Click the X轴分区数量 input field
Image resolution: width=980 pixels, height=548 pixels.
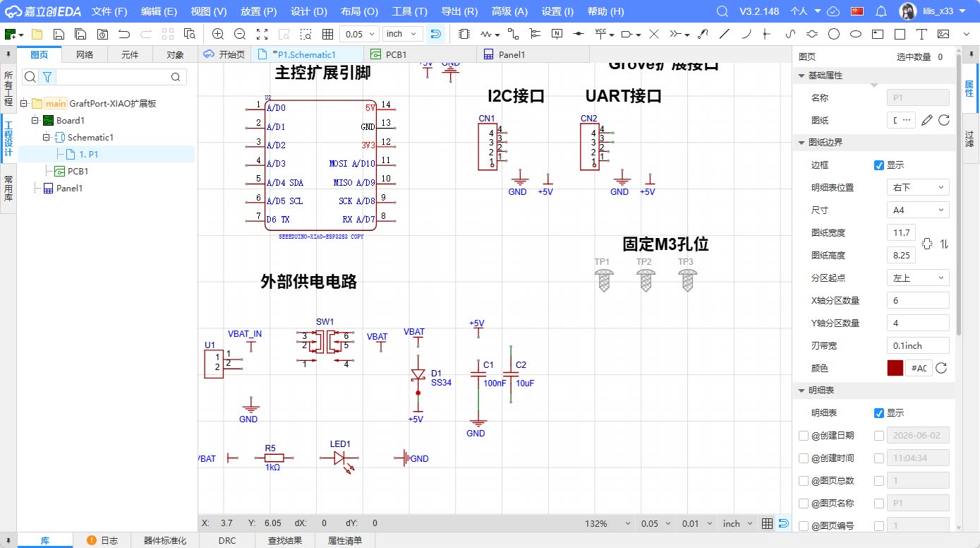pyautogui.click(x=918, y=301)
